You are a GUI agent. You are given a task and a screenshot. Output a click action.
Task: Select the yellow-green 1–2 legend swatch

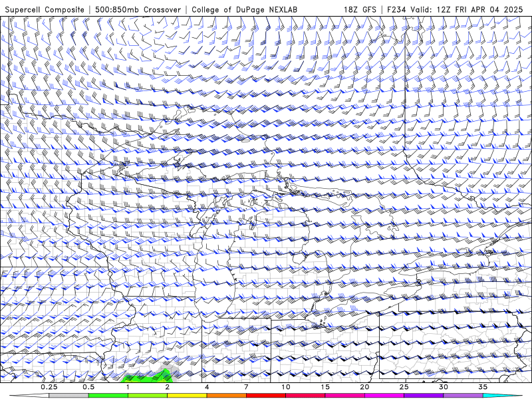148,396
